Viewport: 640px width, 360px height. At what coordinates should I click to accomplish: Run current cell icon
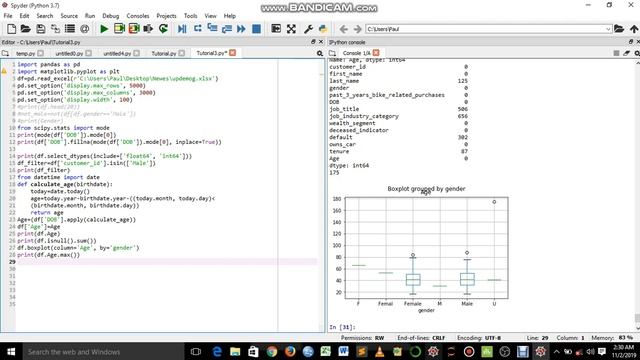point(119,29)
